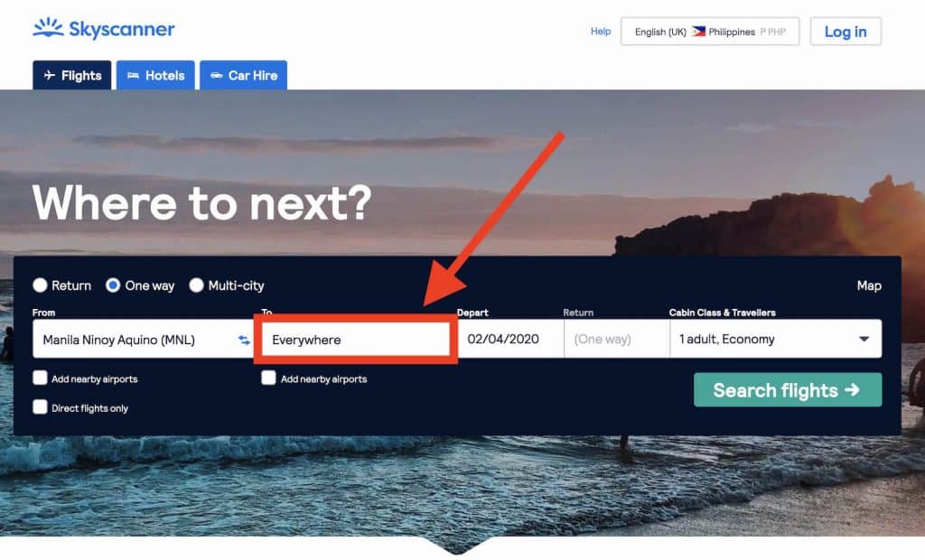The width and height of the screenshot is (925, 560).
Task: Click the Log in button
Action: pos(846,32)
